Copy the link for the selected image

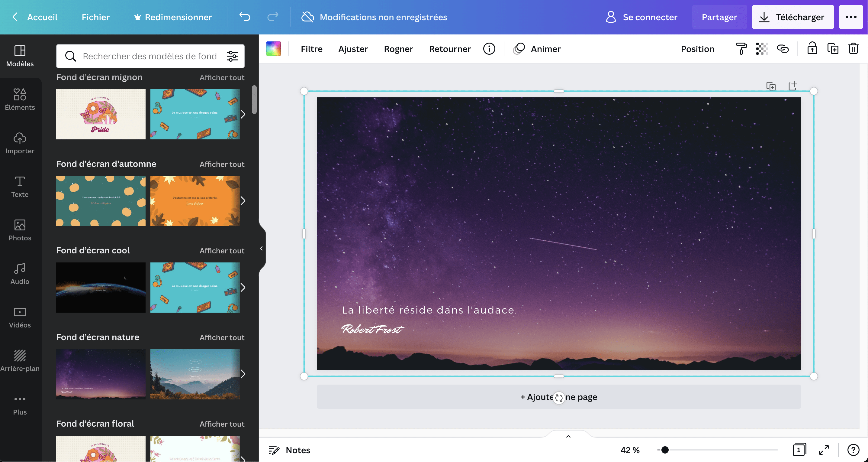(783, 49)
